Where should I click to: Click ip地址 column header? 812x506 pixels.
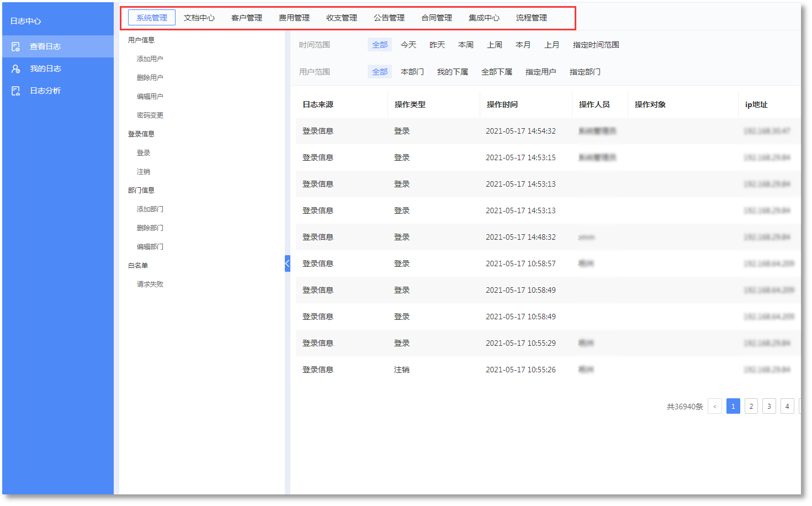[x=756, y=104]
